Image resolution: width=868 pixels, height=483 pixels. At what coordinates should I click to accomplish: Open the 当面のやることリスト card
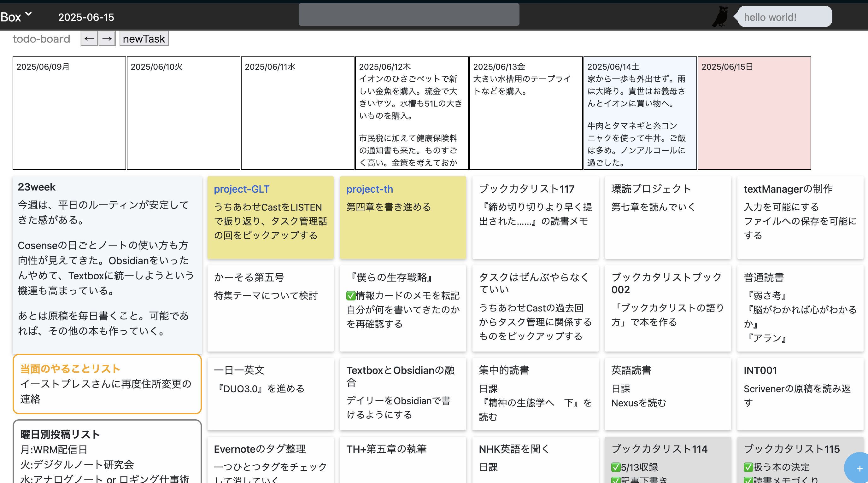point(107,384)
